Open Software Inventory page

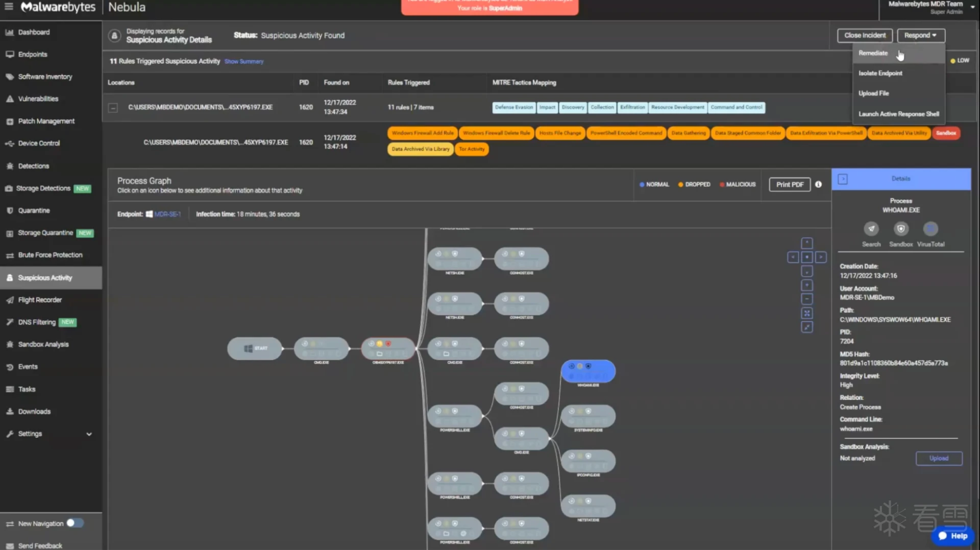pos(45,77)
